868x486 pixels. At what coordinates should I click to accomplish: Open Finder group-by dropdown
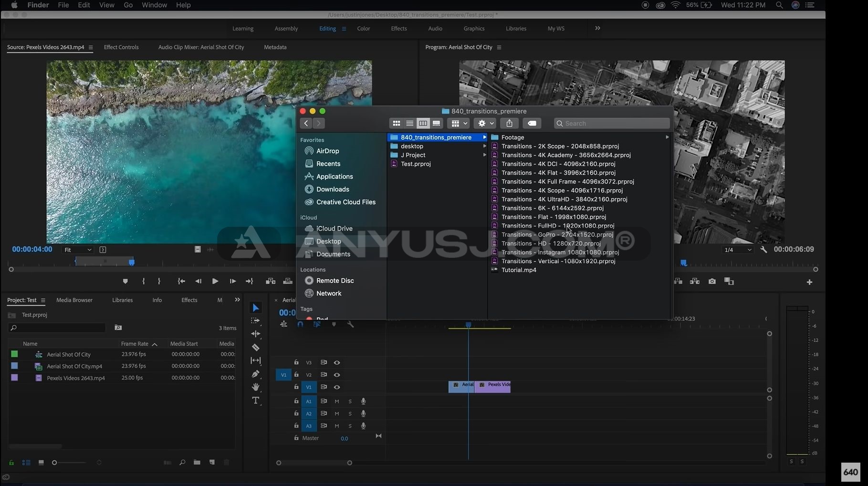coord(460,123)
